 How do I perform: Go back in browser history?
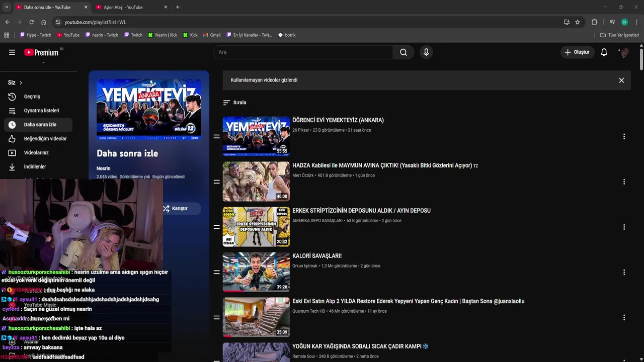click(x=7, y=22)
